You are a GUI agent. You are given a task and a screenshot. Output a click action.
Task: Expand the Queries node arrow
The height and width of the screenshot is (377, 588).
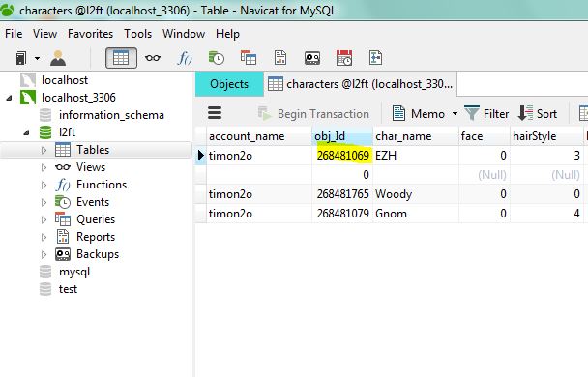(44, 219)
